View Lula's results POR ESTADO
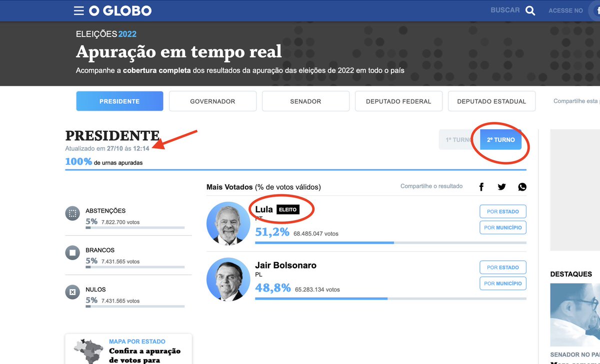 coord(503,211)
